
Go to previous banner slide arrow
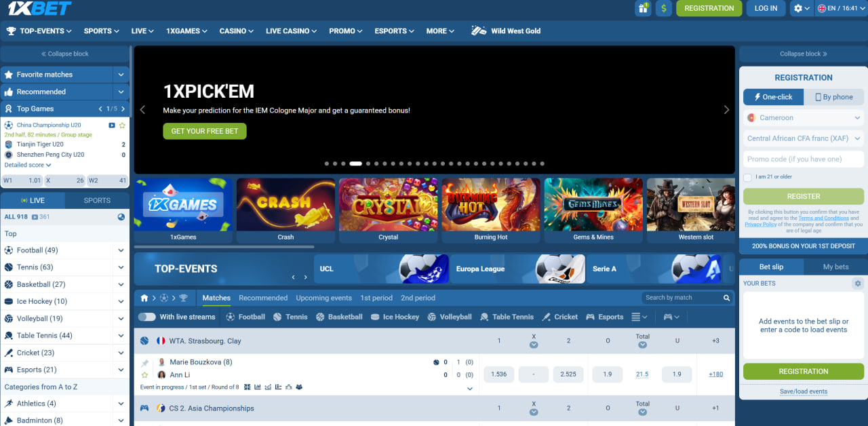coord(142,110)
